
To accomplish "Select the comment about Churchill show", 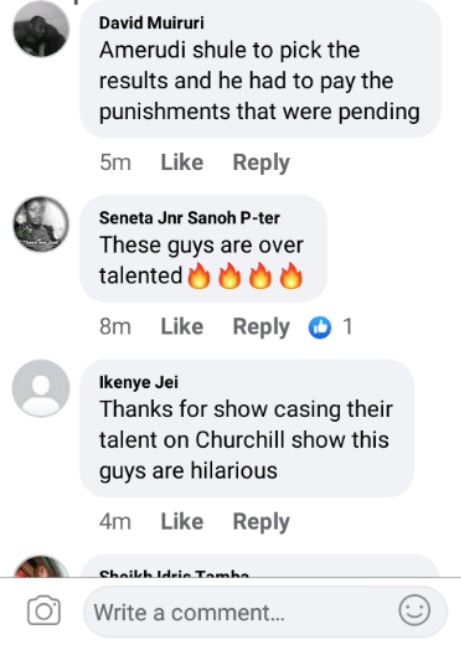I will (x=247, y=428).
